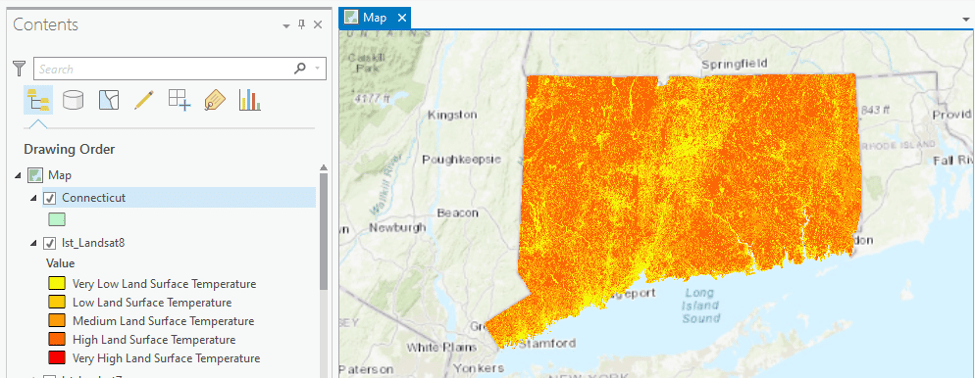
Task: Open List By Snapping view
Action: pyautogui.click(x=179, y=100)
